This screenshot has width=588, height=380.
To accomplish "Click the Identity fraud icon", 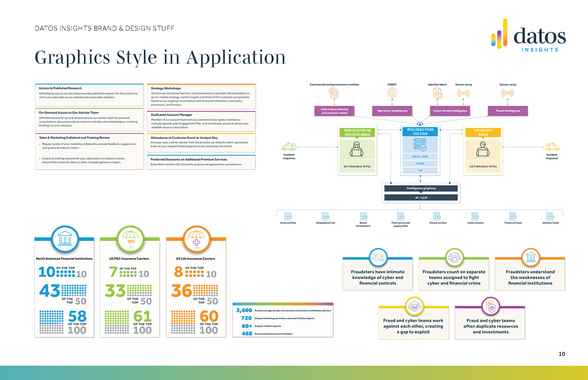I will (x=550, y=216).
